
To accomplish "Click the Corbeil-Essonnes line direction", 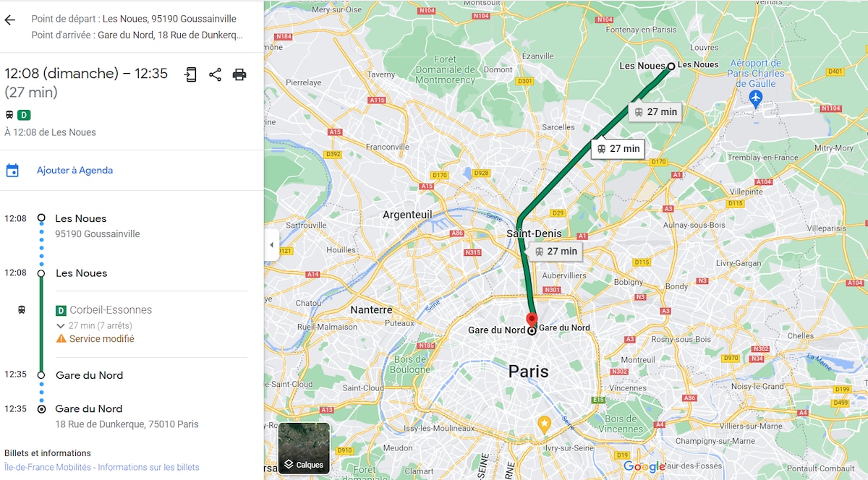I will (x=111, y=310).
